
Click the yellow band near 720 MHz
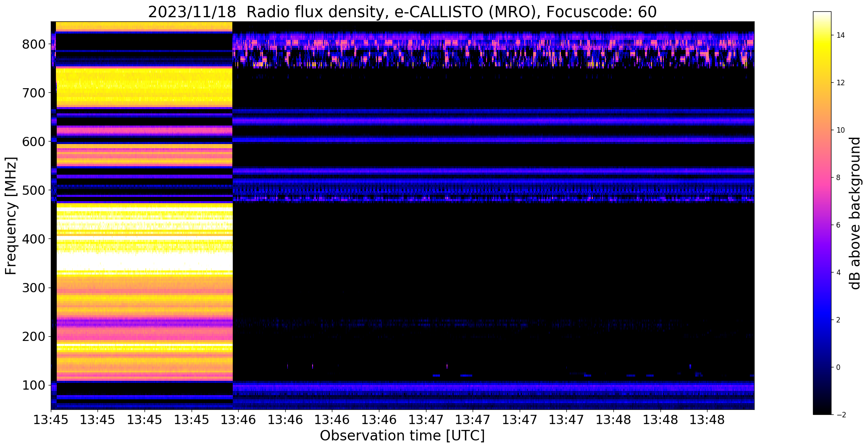click(x=145, y=86)
